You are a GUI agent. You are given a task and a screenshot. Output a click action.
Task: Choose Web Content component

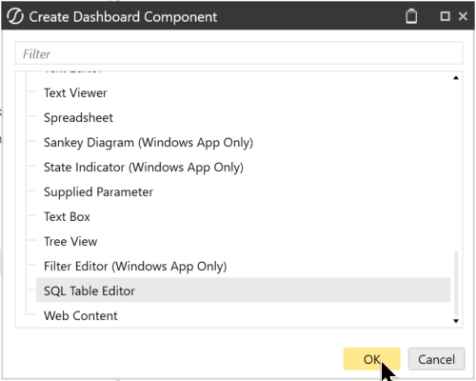[80, 316]
